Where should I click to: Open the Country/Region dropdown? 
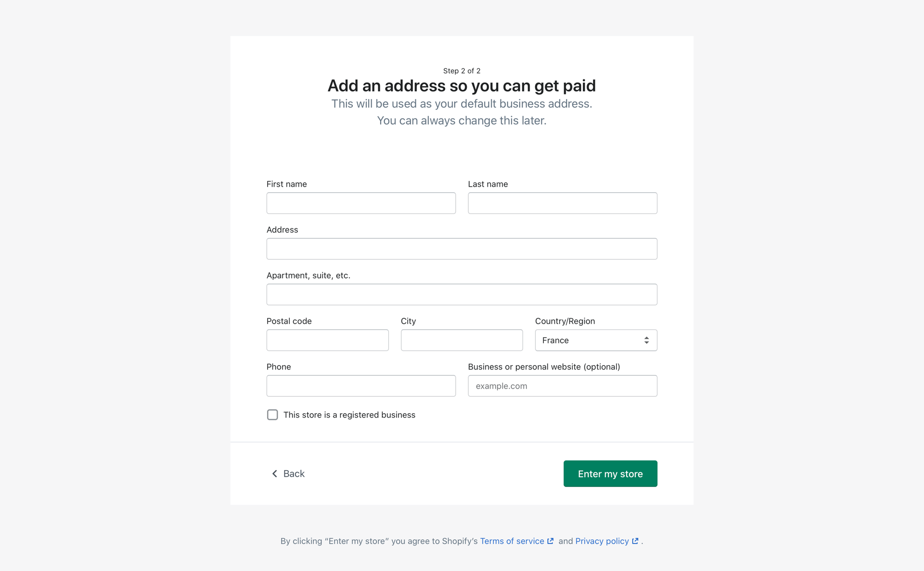pos(595,340)
